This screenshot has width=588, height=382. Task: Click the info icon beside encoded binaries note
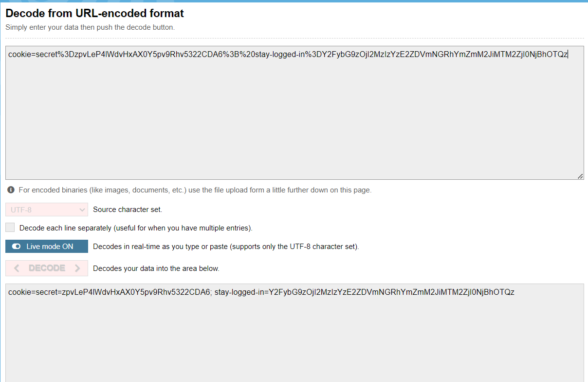point(11,190)
